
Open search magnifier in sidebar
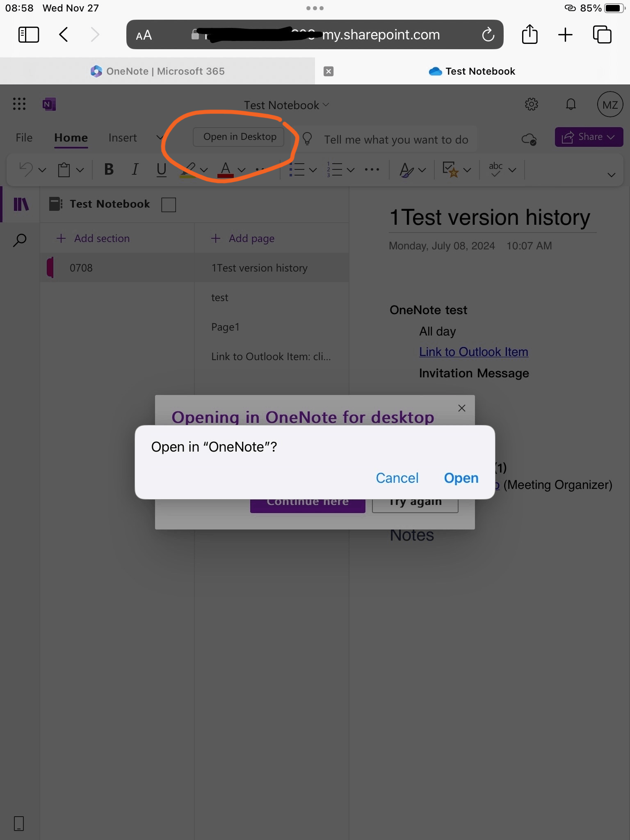click(x=20, y=240)
